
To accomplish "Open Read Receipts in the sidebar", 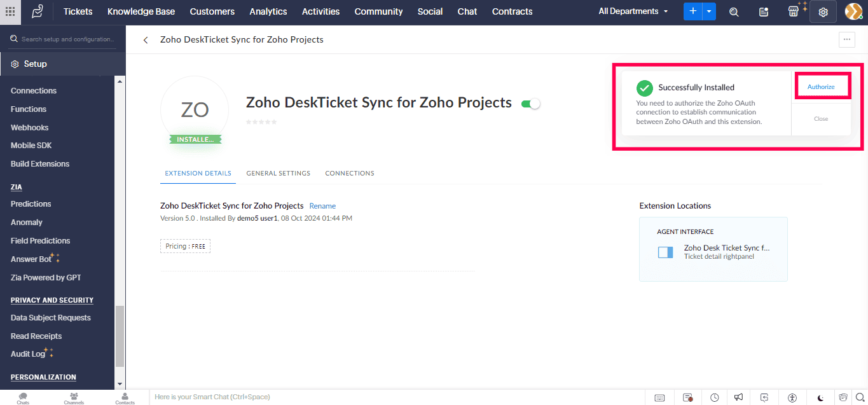I will [36, 336].
